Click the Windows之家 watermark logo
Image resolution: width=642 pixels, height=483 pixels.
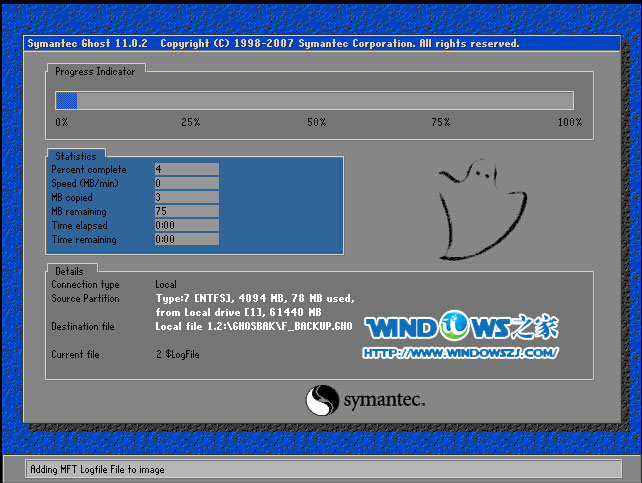point(461,328)
